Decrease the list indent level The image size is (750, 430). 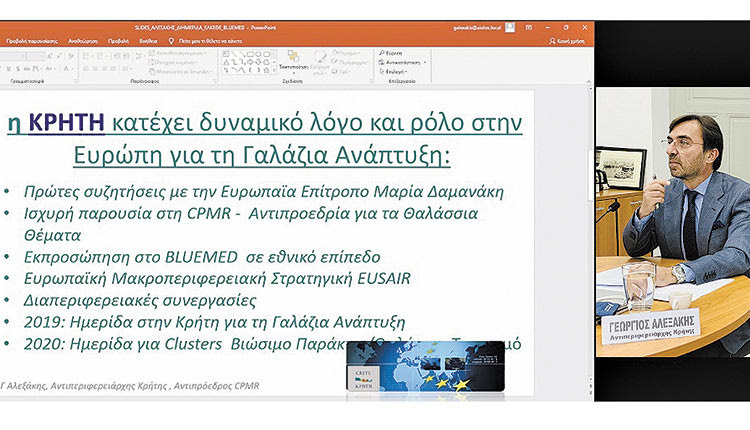pos(116,56)
